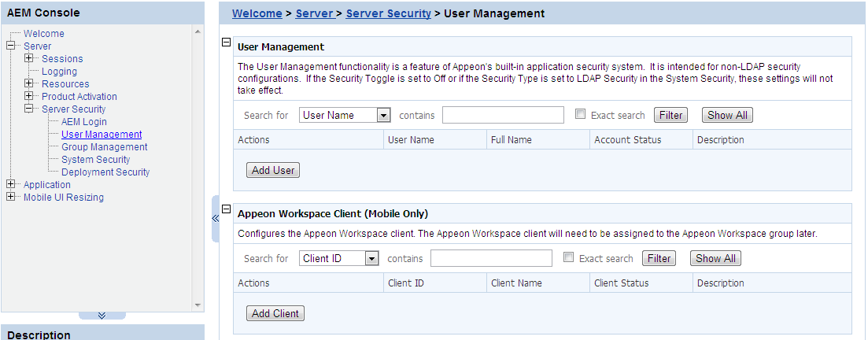
Task: Select Resources in the tree
Action: pyautogui.click(x=65, y=84)
